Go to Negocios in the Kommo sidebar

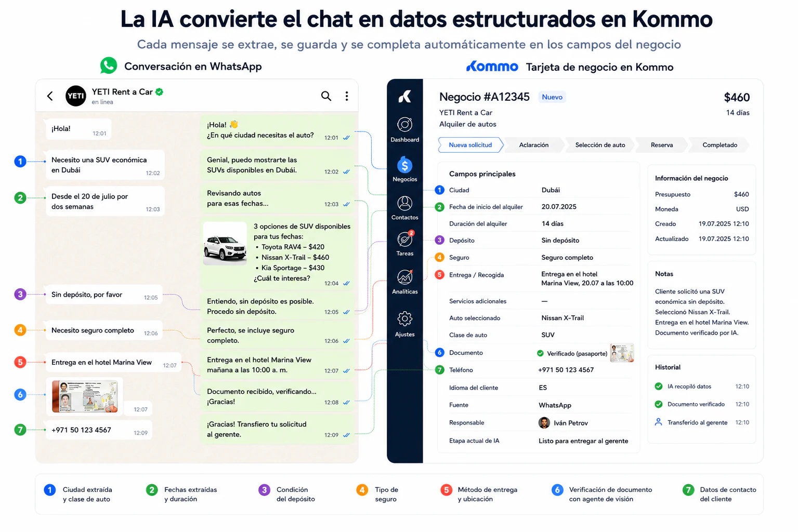405,169
